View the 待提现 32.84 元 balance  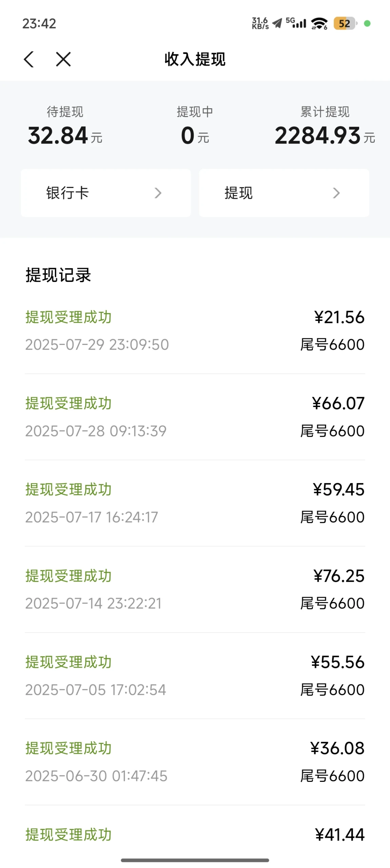[x=65, y=126]
